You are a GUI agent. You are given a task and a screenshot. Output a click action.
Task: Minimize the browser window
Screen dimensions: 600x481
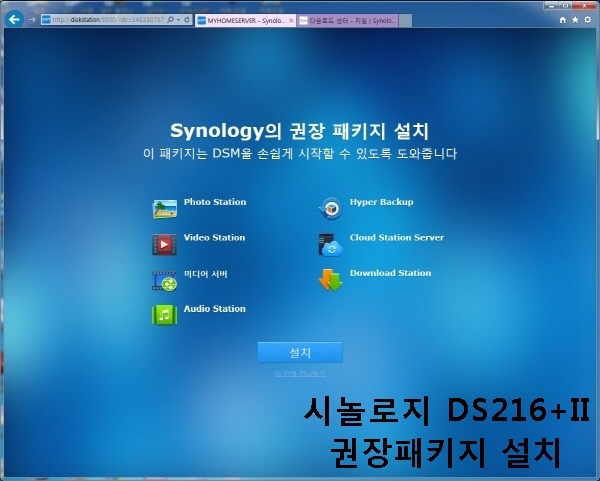coord(551,6)
